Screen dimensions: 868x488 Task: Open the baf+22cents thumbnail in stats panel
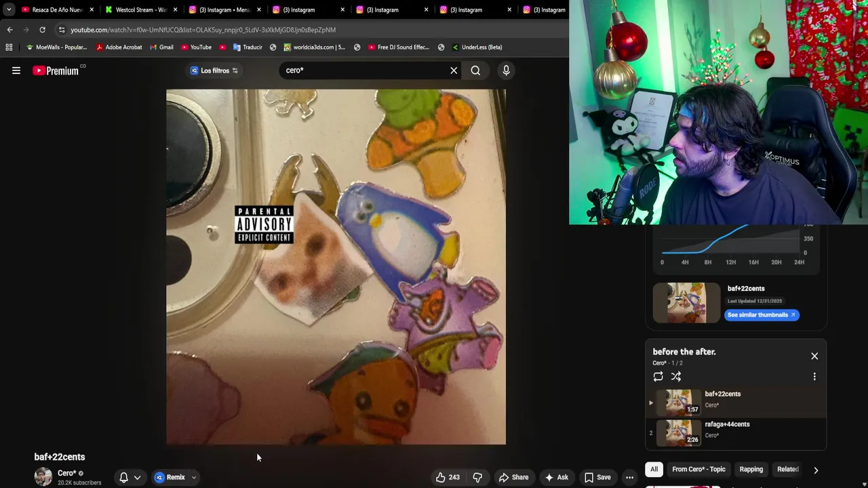(686, 302)
